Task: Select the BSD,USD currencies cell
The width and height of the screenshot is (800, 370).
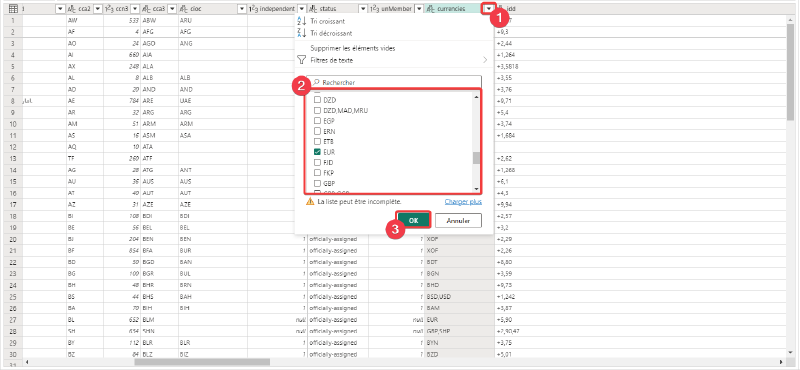Action: [459, 297]
